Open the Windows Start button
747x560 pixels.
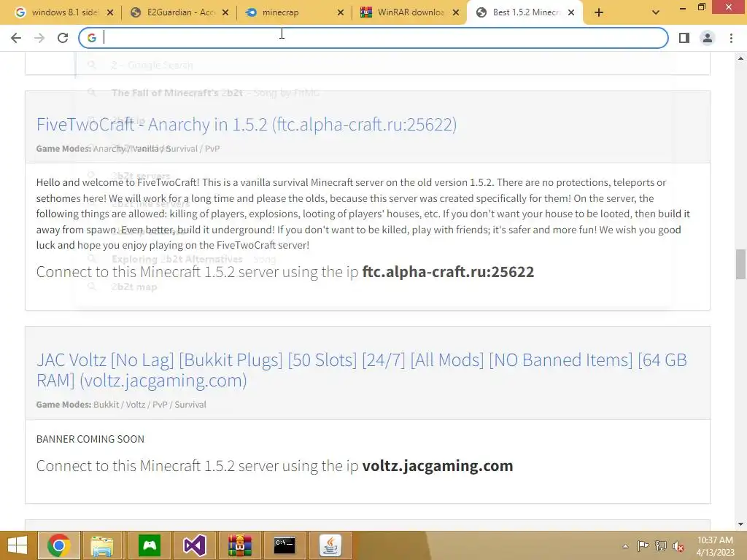click(18, 545)
